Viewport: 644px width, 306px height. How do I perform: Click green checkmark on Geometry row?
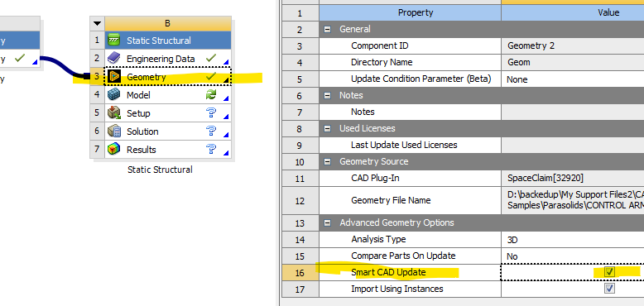tap(211, 76)
